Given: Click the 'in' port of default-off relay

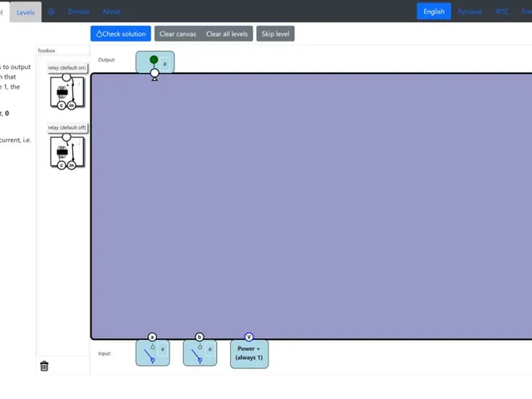Looking at the screenshot, I should [71, 165].
